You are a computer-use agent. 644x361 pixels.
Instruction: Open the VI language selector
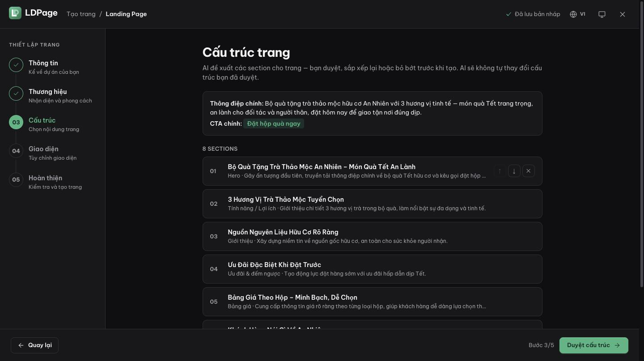577,14
